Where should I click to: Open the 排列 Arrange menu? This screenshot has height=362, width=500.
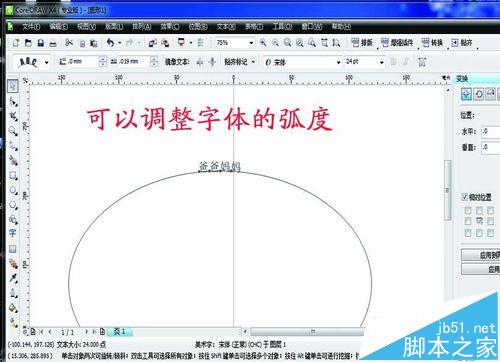tap(142, 26)
